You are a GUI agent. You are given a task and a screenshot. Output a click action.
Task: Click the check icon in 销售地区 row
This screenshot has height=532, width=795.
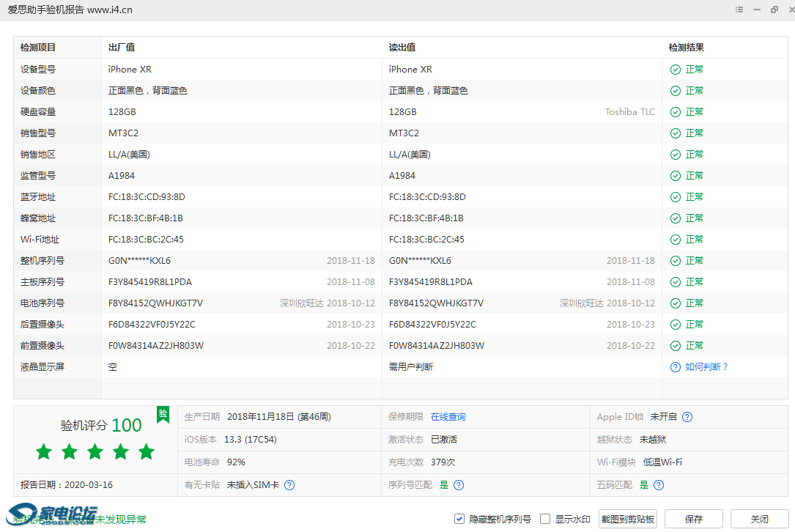pos(676,155)
